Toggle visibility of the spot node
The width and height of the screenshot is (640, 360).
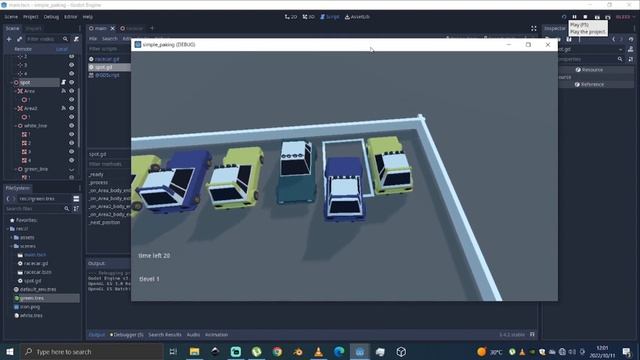pos(71,82)
